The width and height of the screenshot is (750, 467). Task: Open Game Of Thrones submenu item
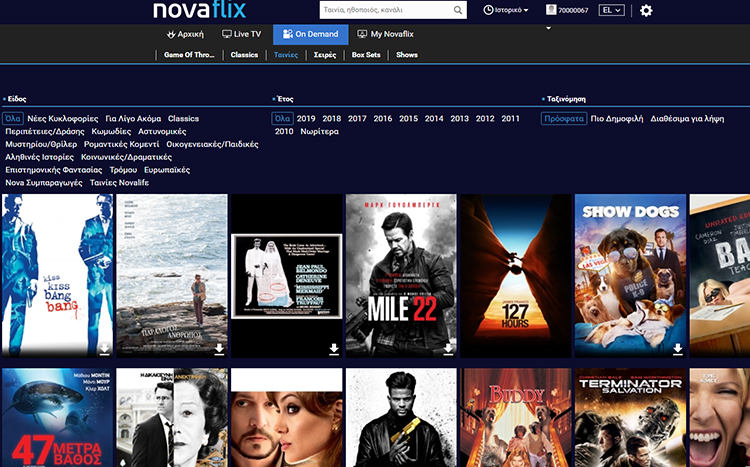pyautogui.click(x=189, y=55)
